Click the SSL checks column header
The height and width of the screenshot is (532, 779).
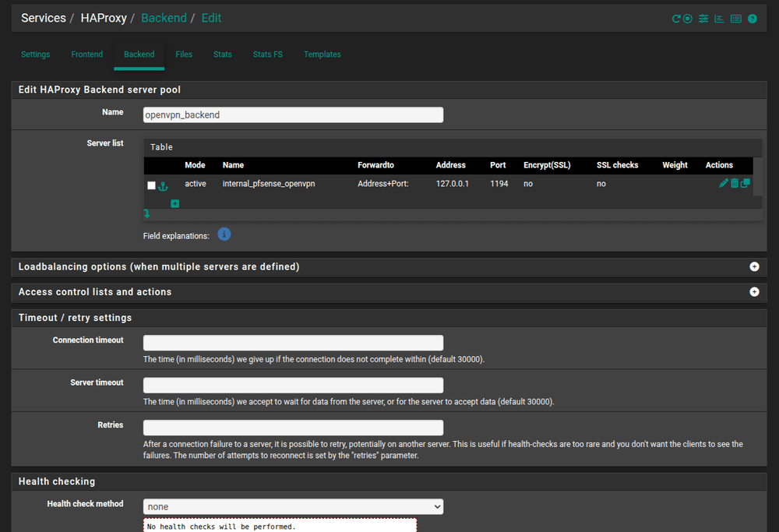pyautogui.click(x=618, y=165)
